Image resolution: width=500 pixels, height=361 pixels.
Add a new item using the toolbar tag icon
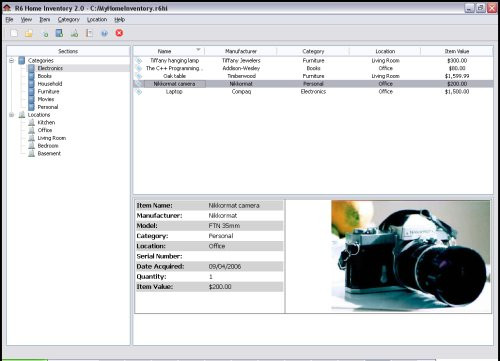pos(44,33)
